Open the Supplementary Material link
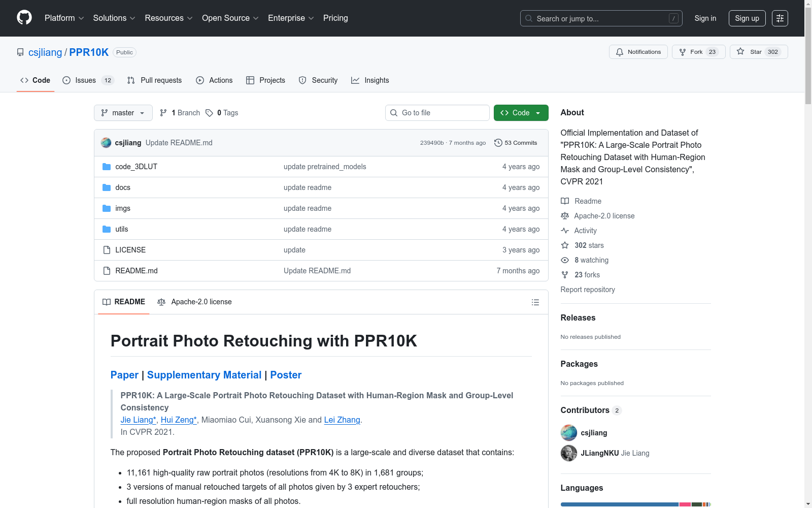 (204, 375)
